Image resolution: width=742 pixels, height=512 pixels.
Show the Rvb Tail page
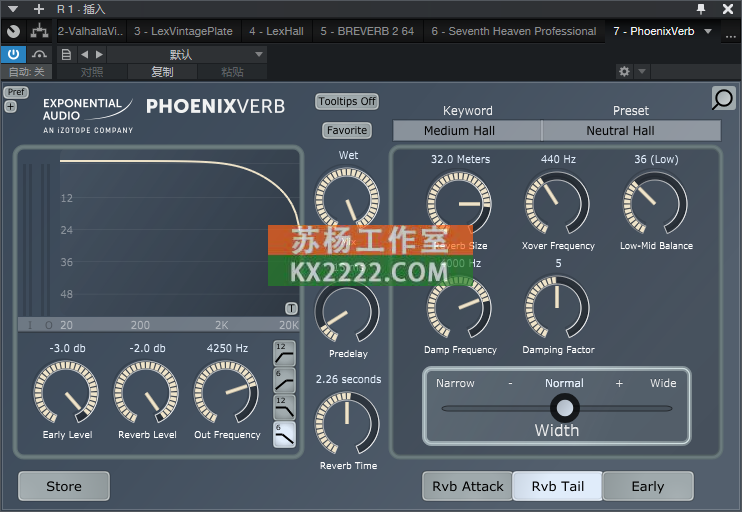point(557,486)
